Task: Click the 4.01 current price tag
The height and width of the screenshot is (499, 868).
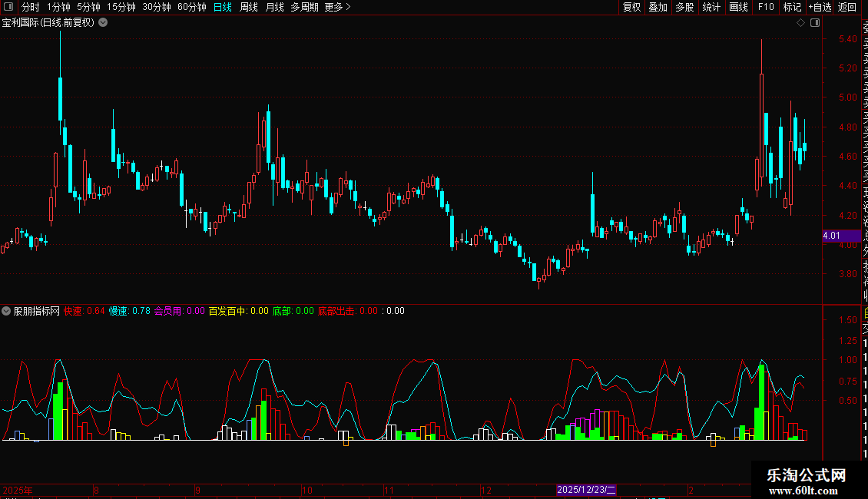Action: coord(842,236)
